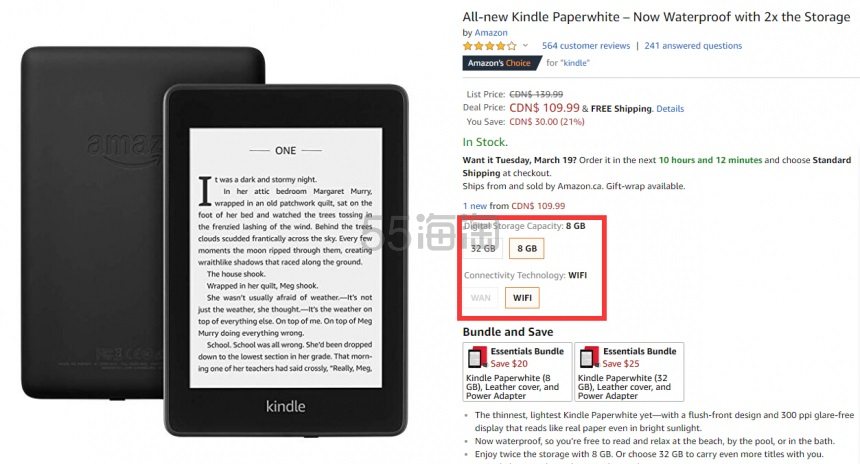This screenshot has width=860, height=464.
Task: Open the '1 new' offers link
Action: 475,206
